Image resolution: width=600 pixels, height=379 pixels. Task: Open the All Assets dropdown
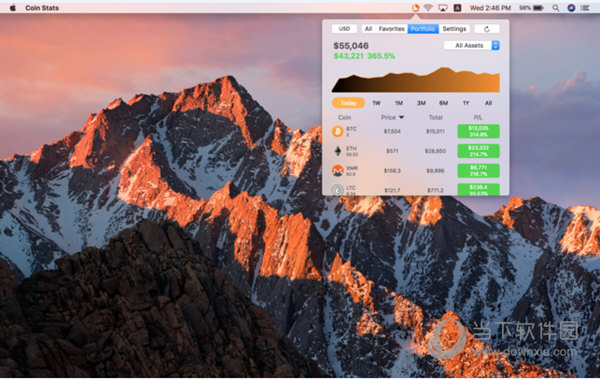[x=471, y=46]
